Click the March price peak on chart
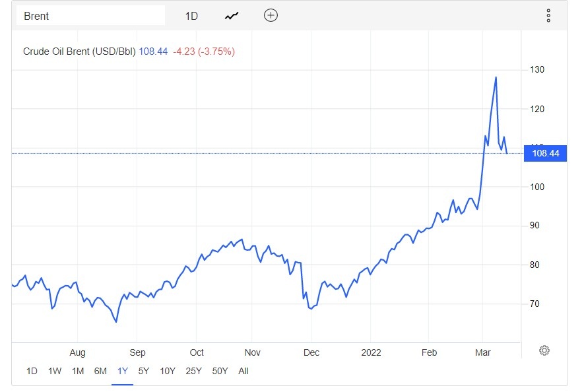Image resolution: width=584 pixels, height=392 pixels. coord(496,77)
